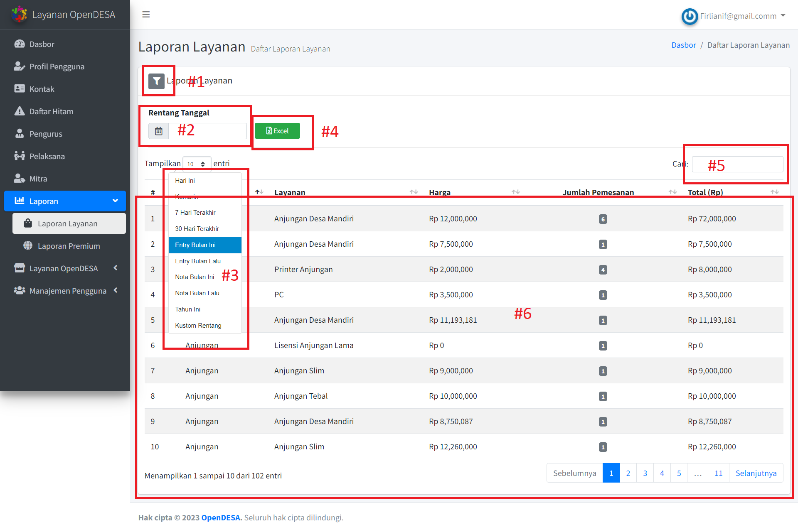Click the Dasbor breadcrumb link
This screenshot has width=798, height=532.
coord(684,45)
